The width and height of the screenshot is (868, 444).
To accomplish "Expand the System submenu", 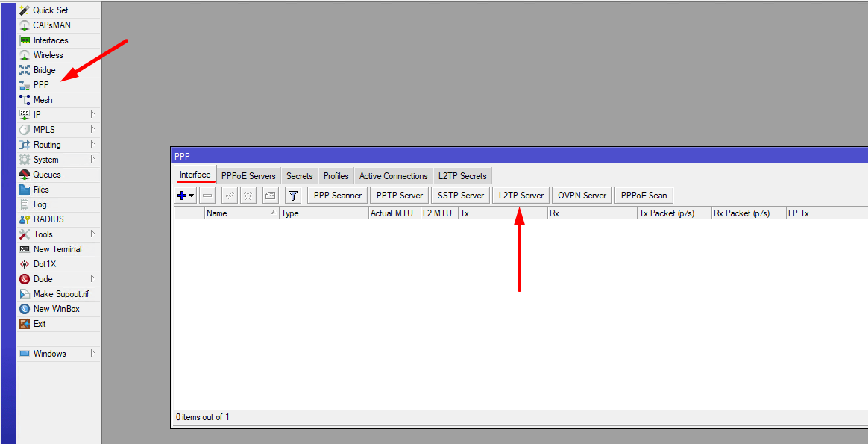I will click(x=92, y=160).
